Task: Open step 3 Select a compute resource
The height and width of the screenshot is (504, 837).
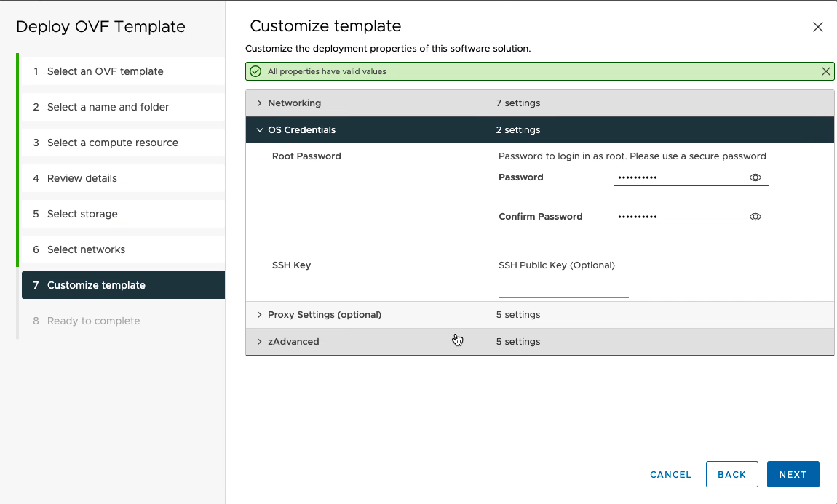Action: (112, 143)
